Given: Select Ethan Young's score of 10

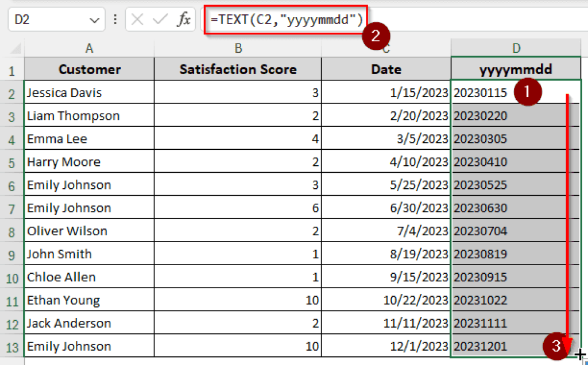Looking at the screenshot, I should 238,300.
